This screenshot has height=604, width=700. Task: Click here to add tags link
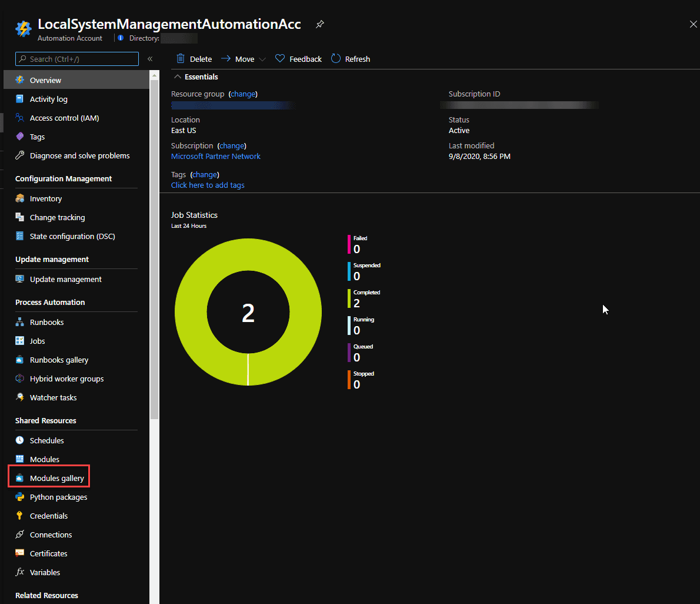point(208,185)
